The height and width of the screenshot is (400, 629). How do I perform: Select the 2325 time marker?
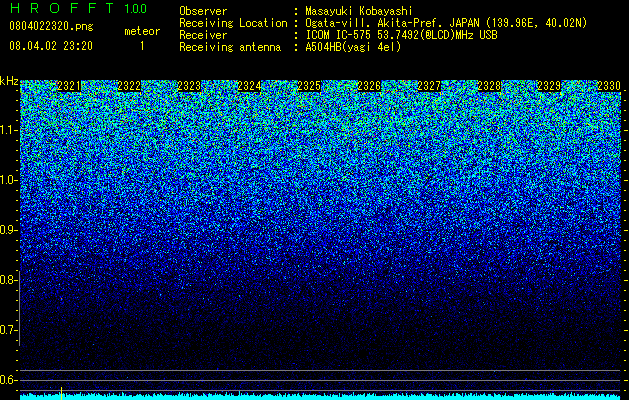pos(309,86)
